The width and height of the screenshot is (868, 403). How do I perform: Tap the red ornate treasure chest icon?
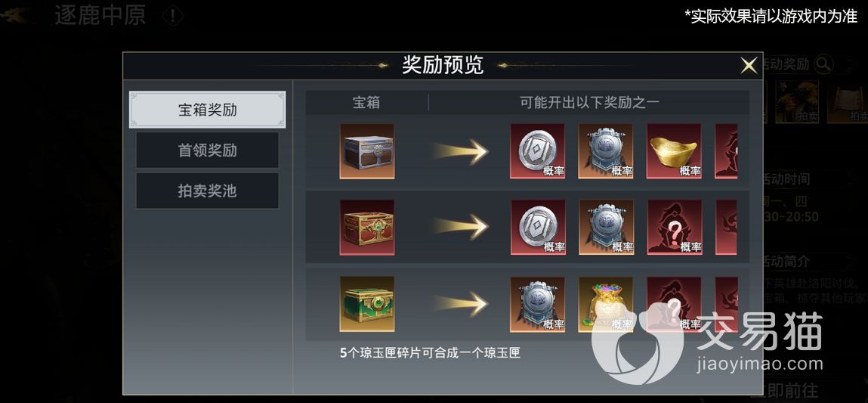point(367,228)
